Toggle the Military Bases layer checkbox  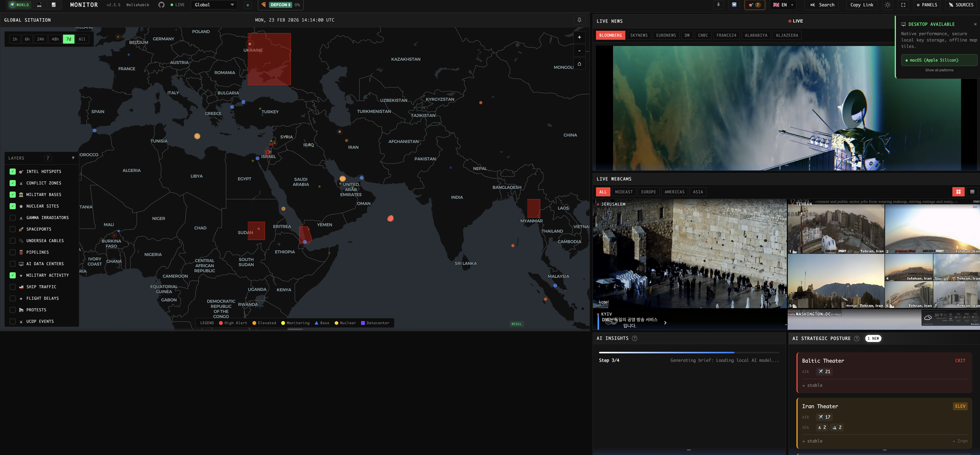coord(12,195)
